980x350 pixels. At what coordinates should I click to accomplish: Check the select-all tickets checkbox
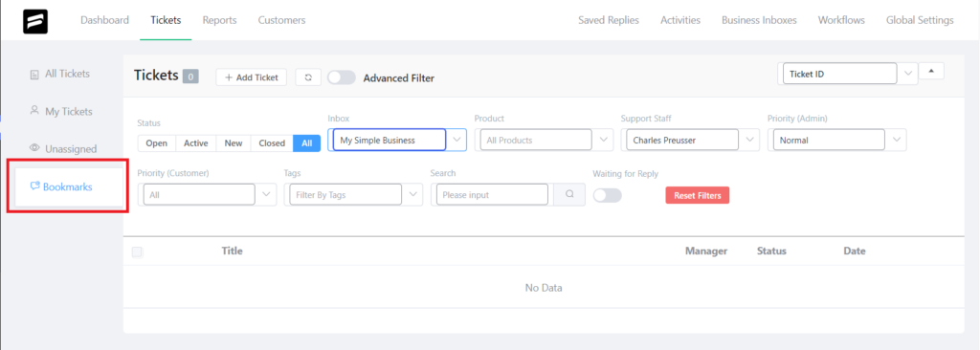(137, 252)
